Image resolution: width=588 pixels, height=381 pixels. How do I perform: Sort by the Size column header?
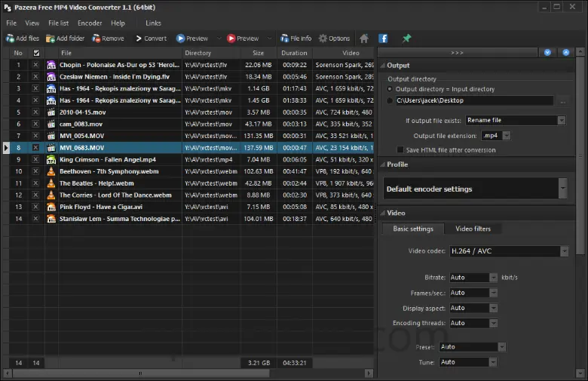(258, 53)
